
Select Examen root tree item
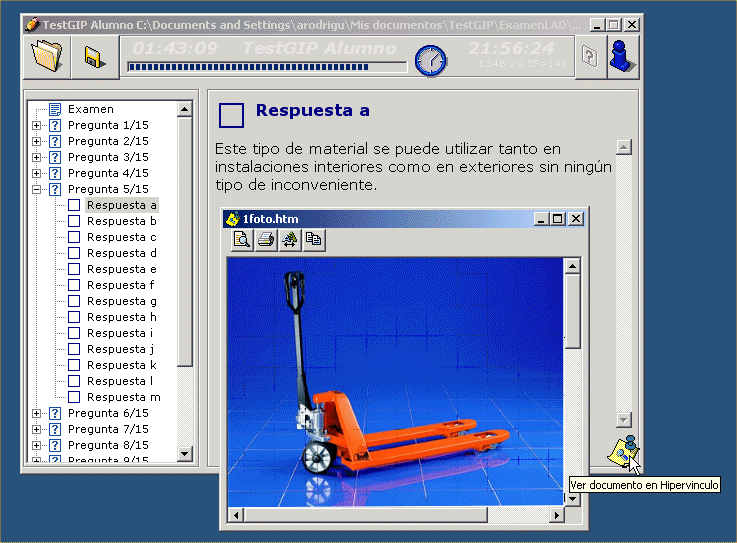pyautogui.click(x=91, y=109)
